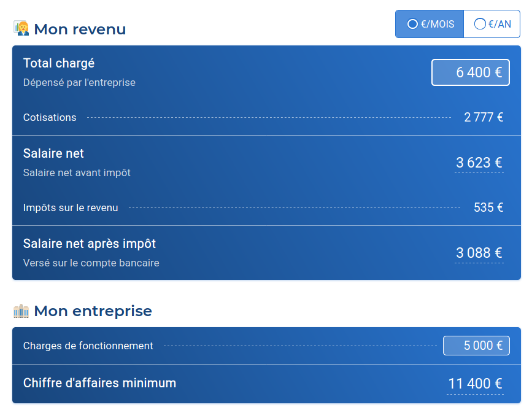The height and width of the screenshot is (418, 532).
Task: Click the Chiffre d'affaires minimum 11 400 € value
Action: (475, 384)
